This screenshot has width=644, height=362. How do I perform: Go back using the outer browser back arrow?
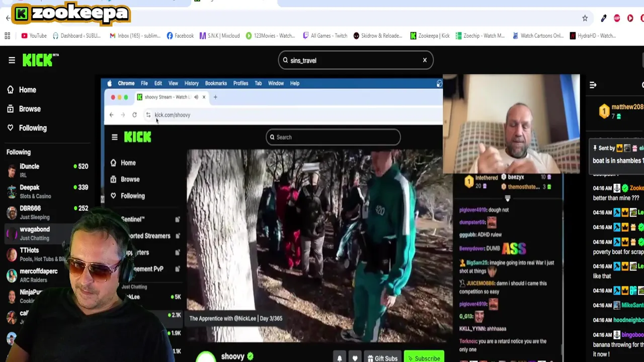pos(8,18)
